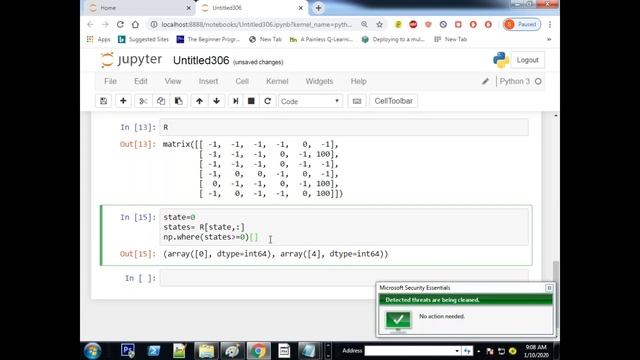
Task: Bookmark this page with star icon
Action: tap(379, 24)
